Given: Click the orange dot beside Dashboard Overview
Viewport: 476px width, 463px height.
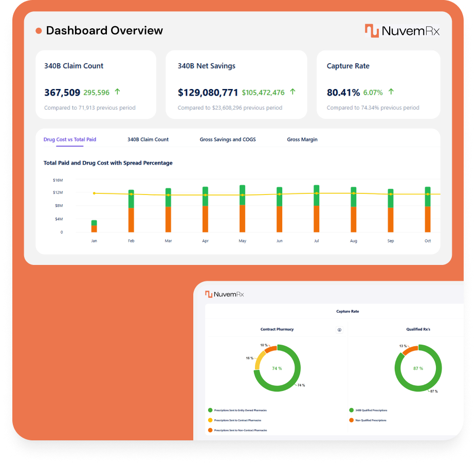Looking at the screenshot, I should click(x=38, y=31).
